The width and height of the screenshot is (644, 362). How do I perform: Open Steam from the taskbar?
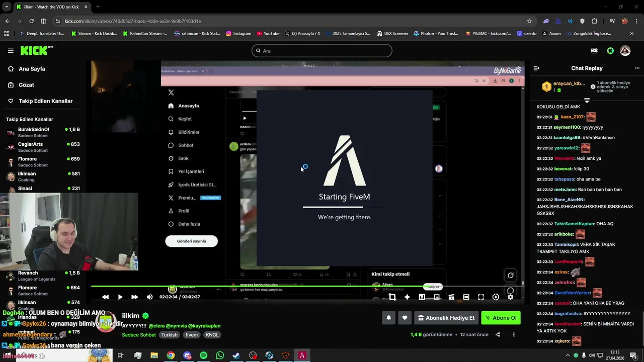click(x=236, y=355)
